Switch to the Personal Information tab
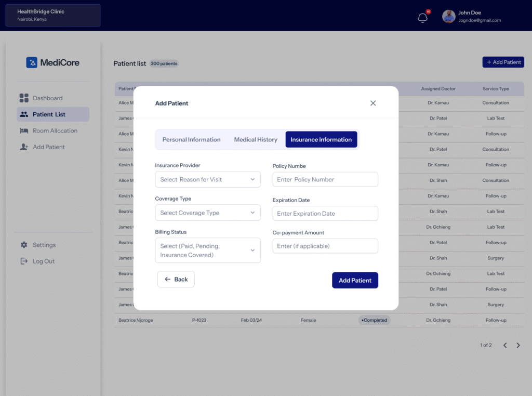Viewport: 532px width, 396px height. coord(191,139)
